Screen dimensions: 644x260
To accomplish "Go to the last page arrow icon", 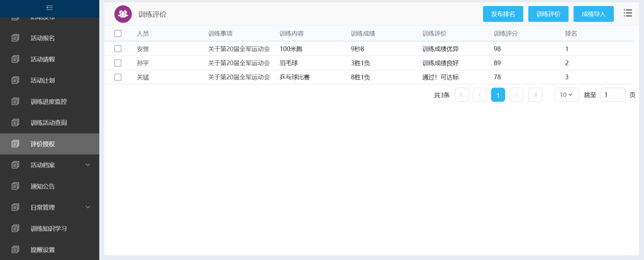I will 535,95.
